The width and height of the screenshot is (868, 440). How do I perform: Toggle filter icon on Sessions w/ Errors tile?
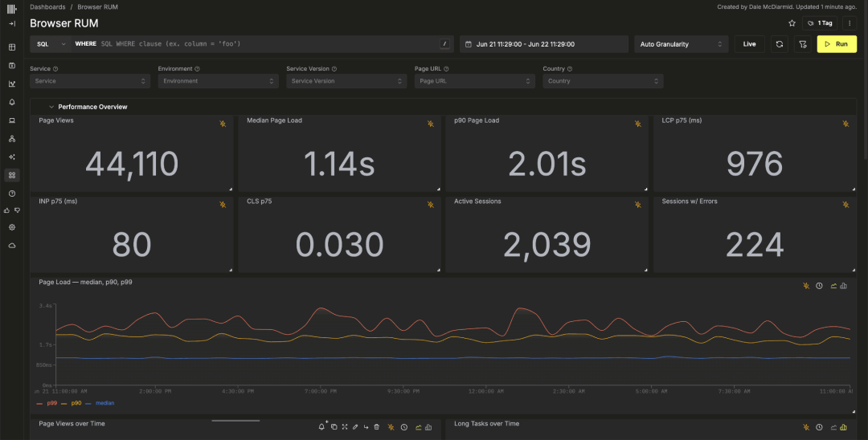[845, 205]
